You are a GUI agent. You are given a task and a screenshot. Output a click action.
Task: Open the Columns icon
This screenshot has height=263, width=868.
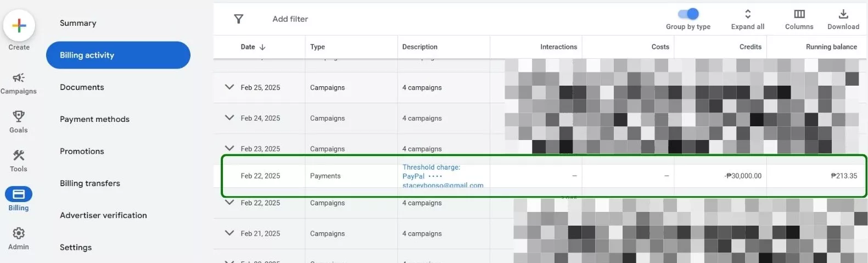(799, 14)
